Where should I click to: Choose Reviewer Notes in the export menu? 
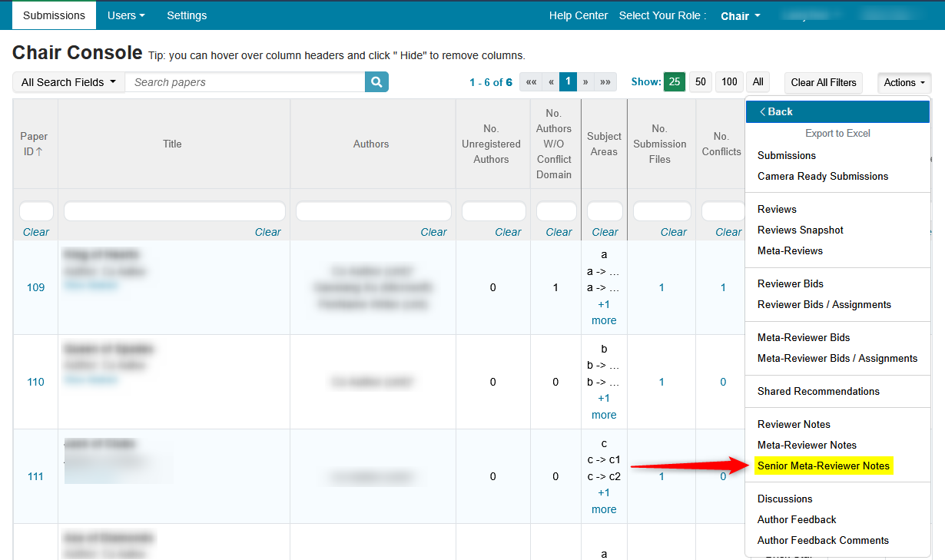pyautogui.click(x=794, y=424)
